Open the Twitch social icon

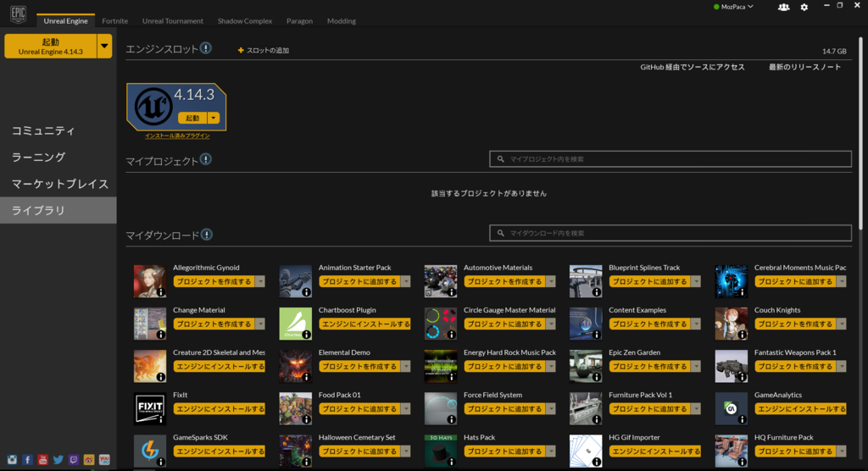click(x=74, y=460)
